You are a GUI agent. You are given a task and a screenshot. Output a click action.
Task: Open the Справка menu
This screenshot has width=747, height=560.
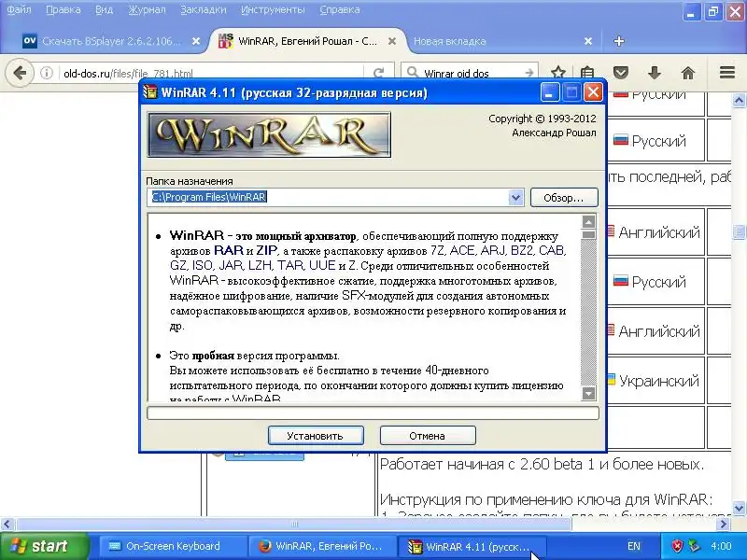tap(340, 9)
